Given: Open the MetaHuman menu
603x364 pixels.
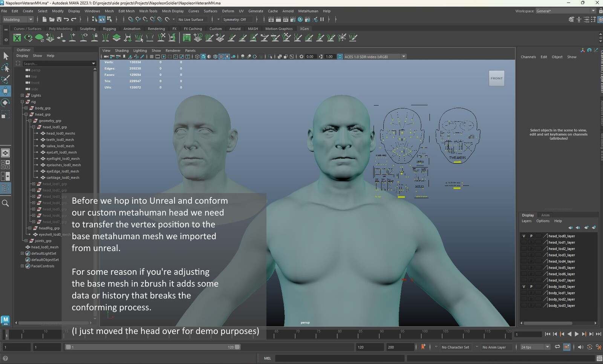Looking at the screenshot, I should point(308,11).
